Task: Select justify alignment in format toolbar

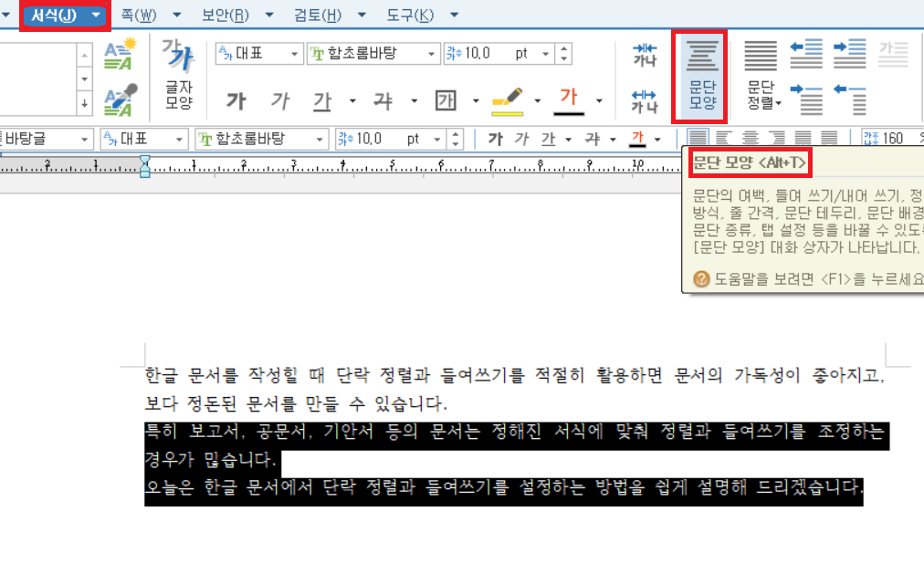Action: 698,139
